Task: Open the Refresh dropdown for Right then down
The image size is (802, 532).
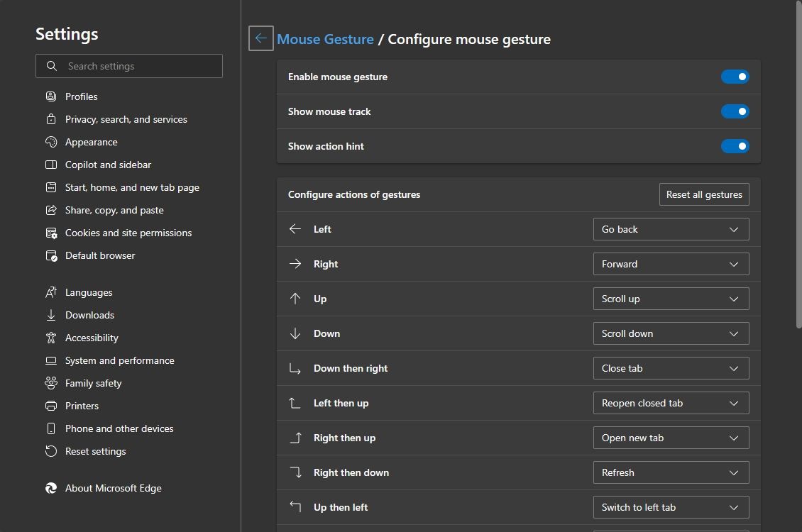Action: (670, 472)
